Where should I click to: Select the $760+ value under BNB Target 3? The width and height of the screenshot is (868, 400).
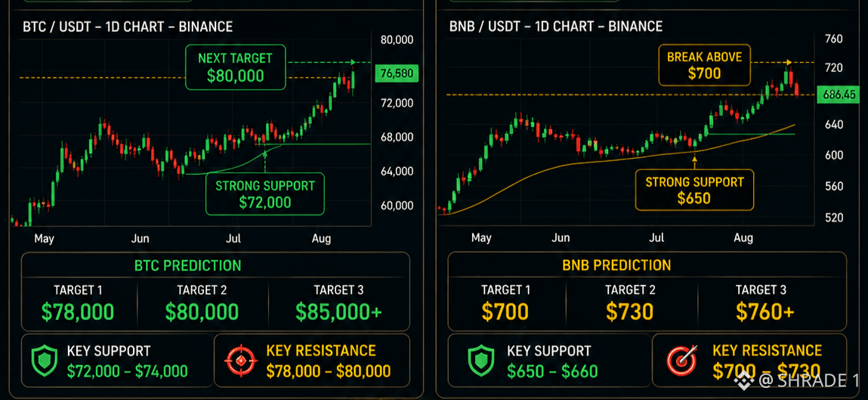tap(765, 312)
